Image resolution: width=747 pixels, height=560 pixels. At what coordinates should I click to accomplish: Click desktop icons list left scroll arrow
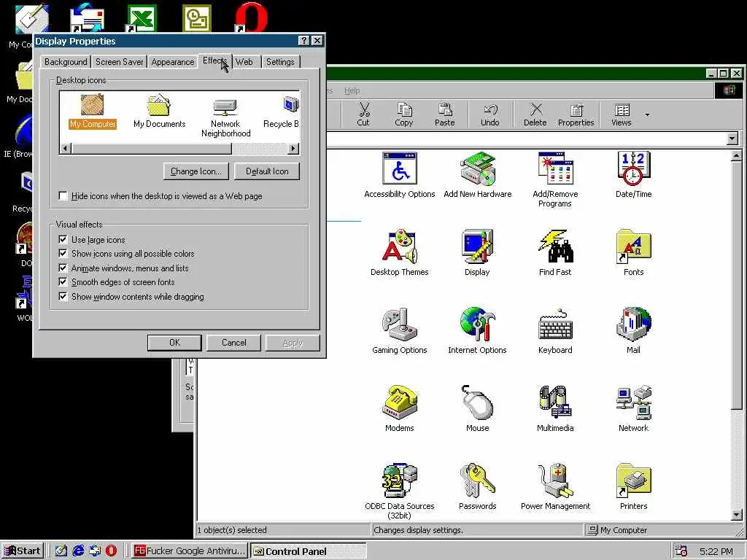coord(66,148)
